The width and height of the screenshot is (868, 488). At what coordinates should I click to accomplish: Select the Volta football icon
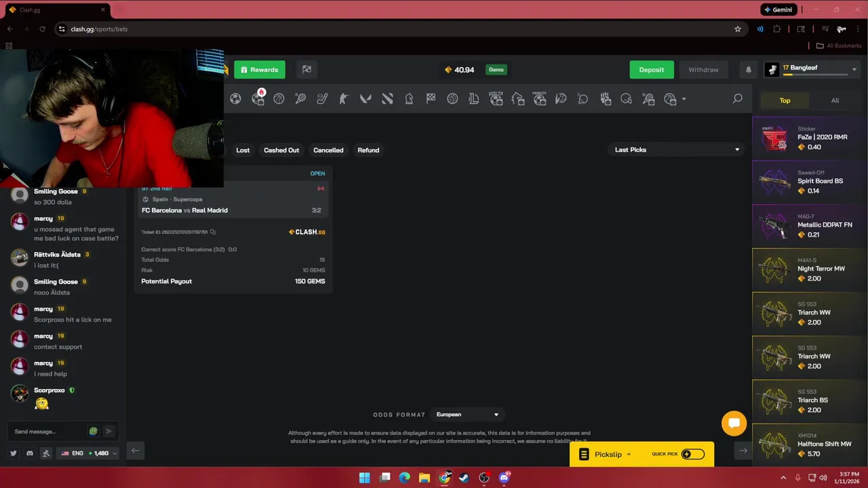[x=496, y=98]
